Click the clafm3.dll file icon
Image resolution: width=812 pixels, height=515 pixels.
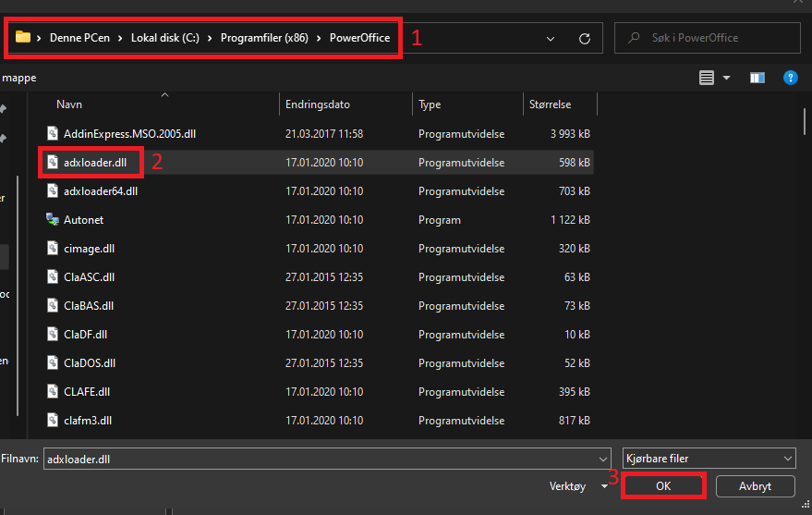(53, 420)
